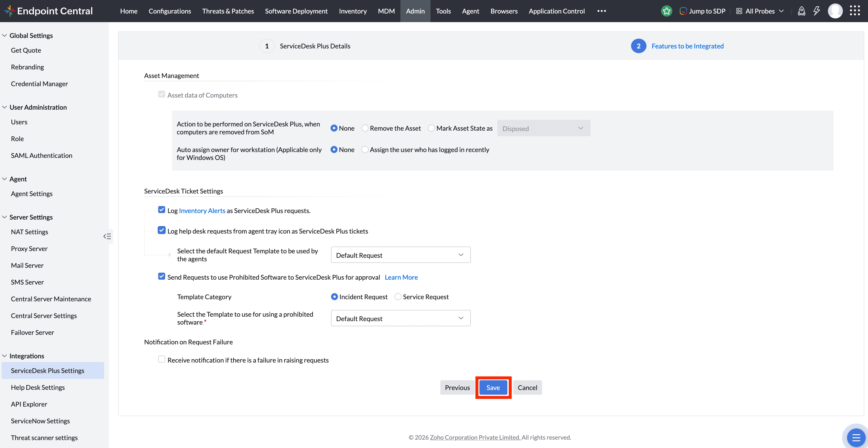Choose Assign the user who has logged in recently
This screenshot has height=448, width=868.
tap(365, 149)
